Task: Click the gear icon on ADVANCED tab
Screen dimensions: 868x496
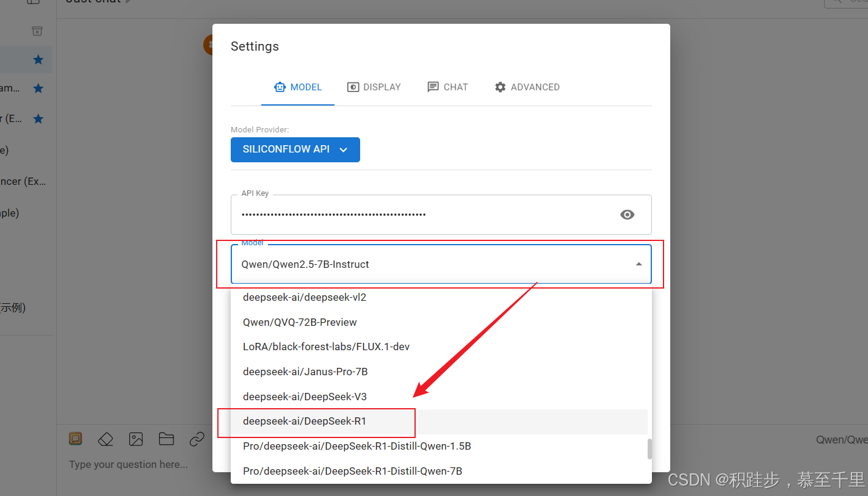Action: 500,87
